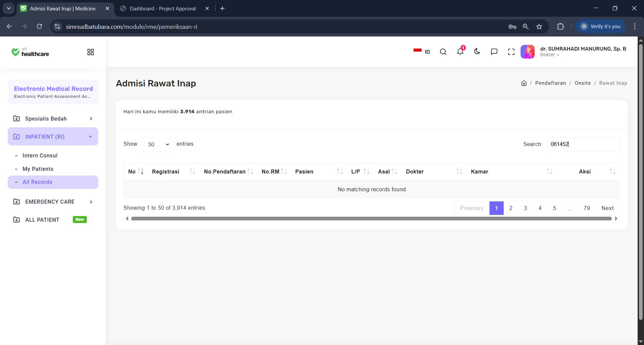This screenshot has width=644, height=345.
Task: Open the user avatar picture
Action: pos(528,52)
